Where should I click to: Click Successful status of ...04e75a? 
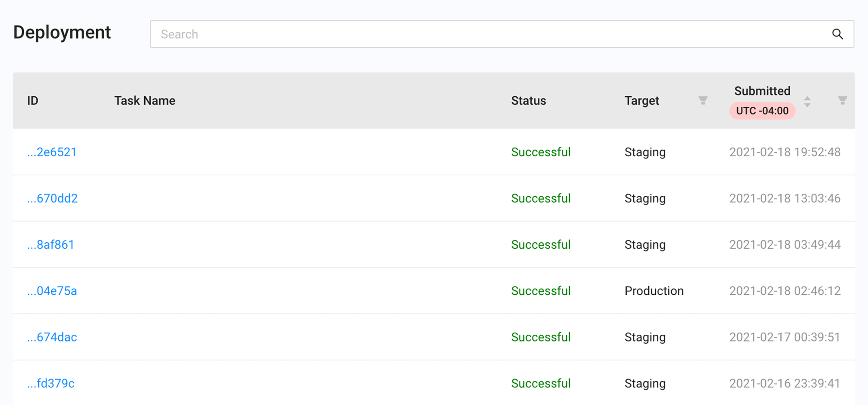(x=541, y=291)
